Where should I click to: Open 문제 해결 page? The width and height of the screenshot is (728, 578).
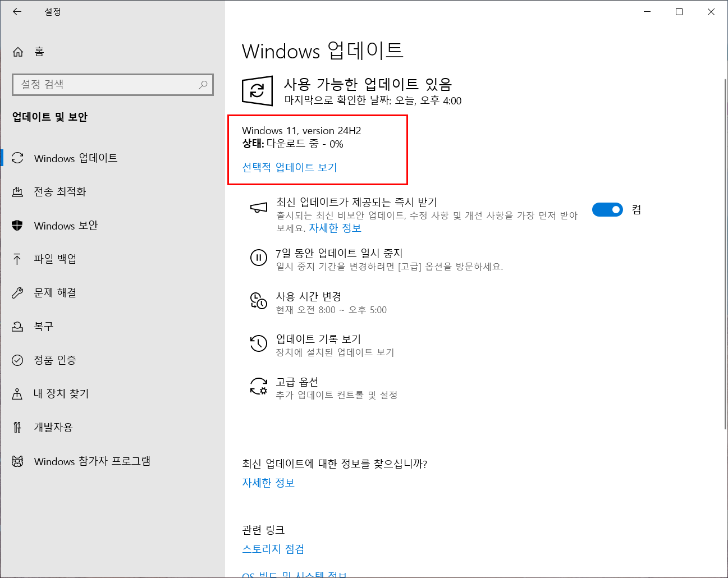(112, 292)
